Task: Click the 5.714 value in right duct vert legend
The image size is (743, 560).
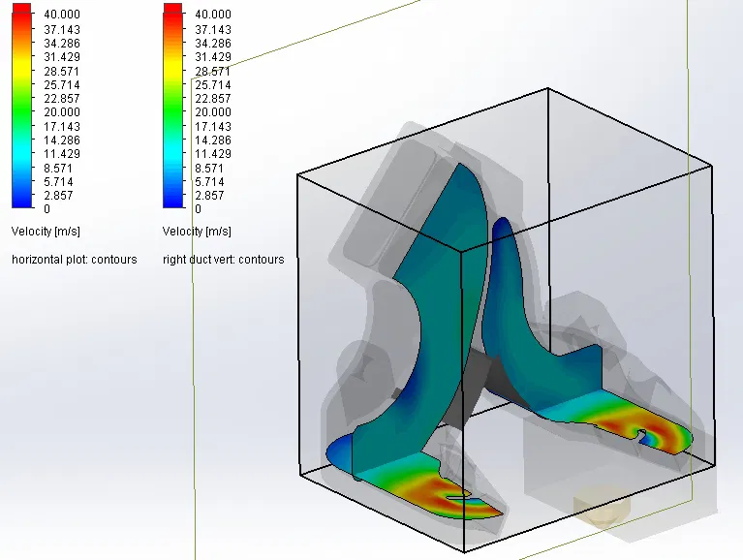Action: coord(209,182)
